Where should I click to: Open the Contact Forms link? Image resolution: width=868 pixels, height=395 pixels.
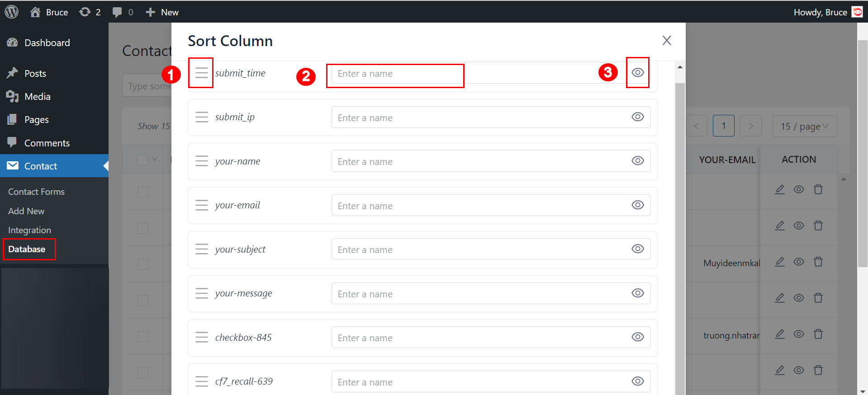pyautogui.click(x=36, y=192)
